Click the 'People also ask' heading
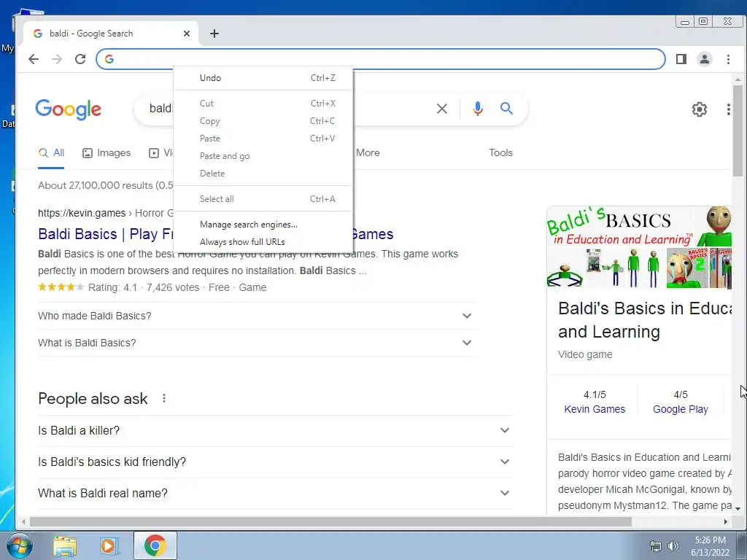 [x=93, y=399]
